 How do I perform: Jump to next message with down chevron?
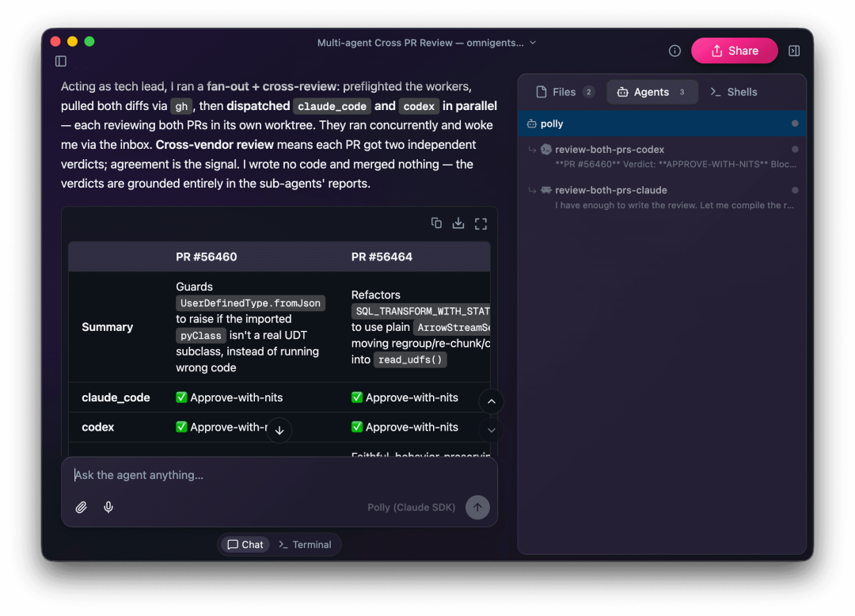(492, 430)
